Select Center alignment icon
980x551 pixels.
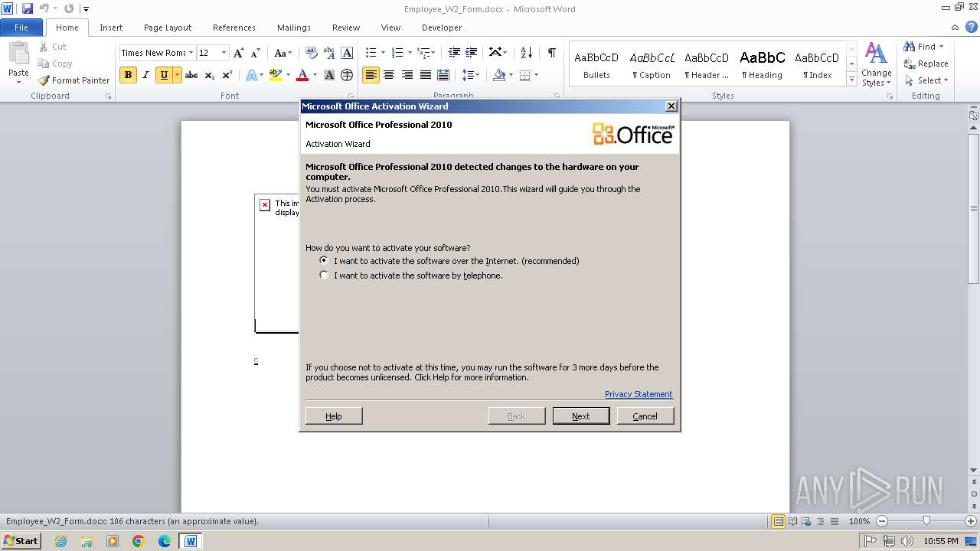[389, 75]
